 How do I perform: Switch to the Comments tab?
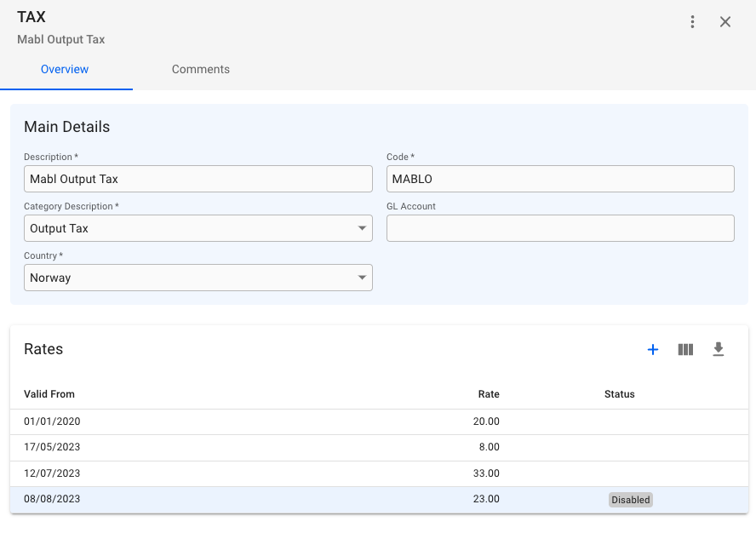pos(200,69)
